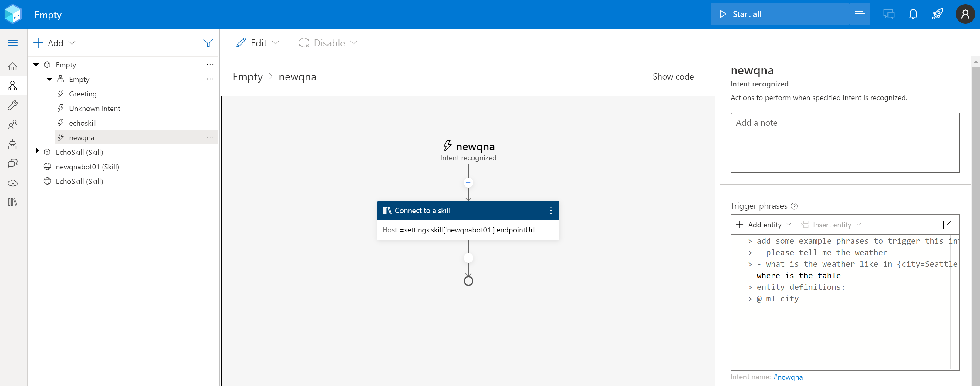Image resolution: width=980 pixels, height=386 pixels.
Task: Open the Add dropdown menu
Action: (x=54, y=43)
